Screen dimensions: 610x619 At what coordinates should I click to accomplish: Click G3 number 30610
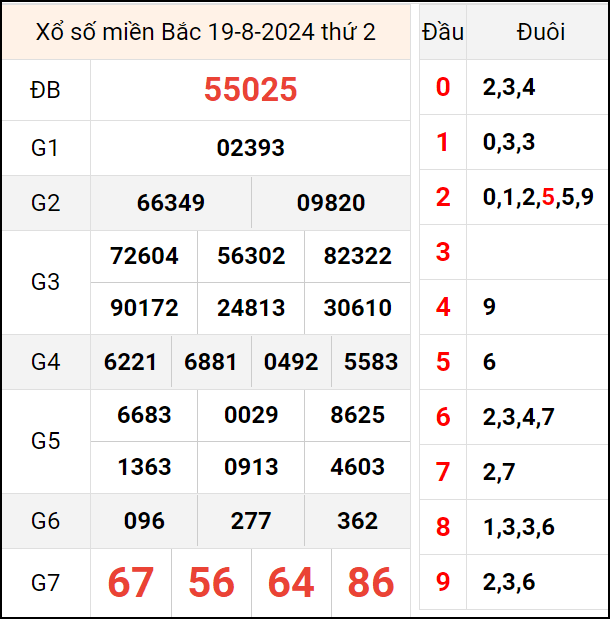click(x=357, y=308)
